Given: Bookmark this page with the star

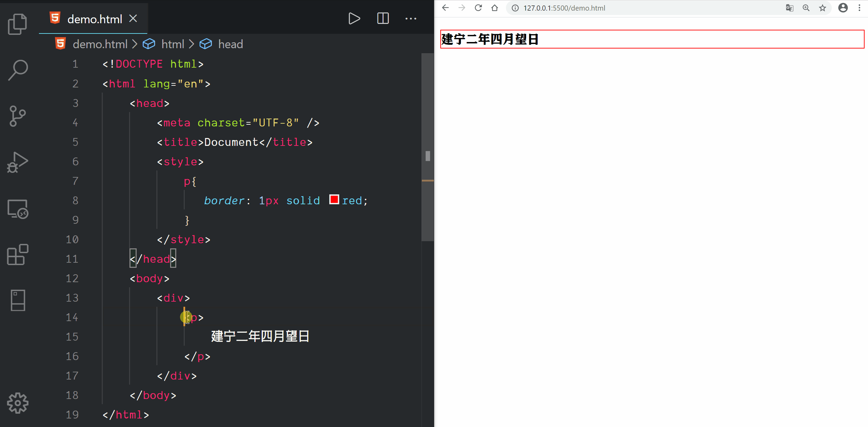Looking at the screenshot, I should tap(822, 8).
